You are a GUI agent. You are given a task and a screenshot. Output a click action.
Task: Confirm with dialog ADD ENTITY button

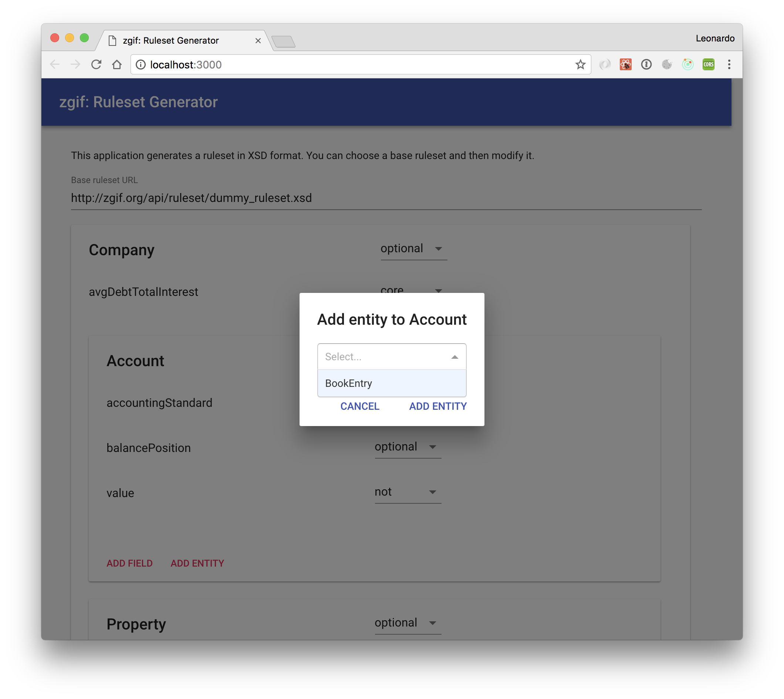(438, 406)
